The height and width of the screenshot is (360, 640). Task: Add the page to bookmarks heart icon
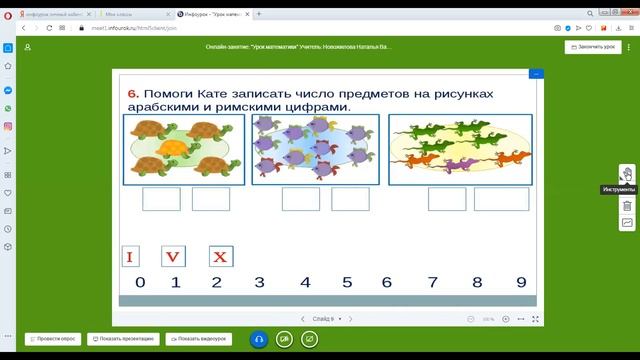tap(589, 28)
